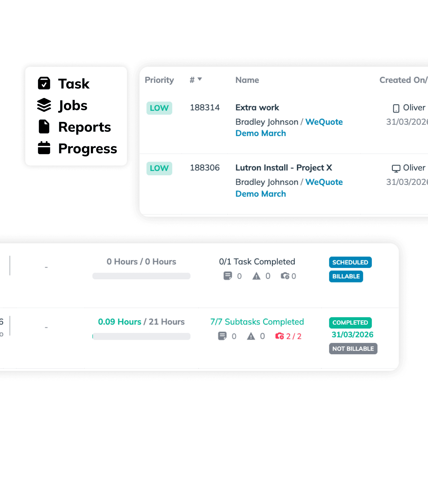Click red camera icon showing 2 / 2
Image resolution: width=428 pixels, height=504 pixels.
click(x=280, y=336)
